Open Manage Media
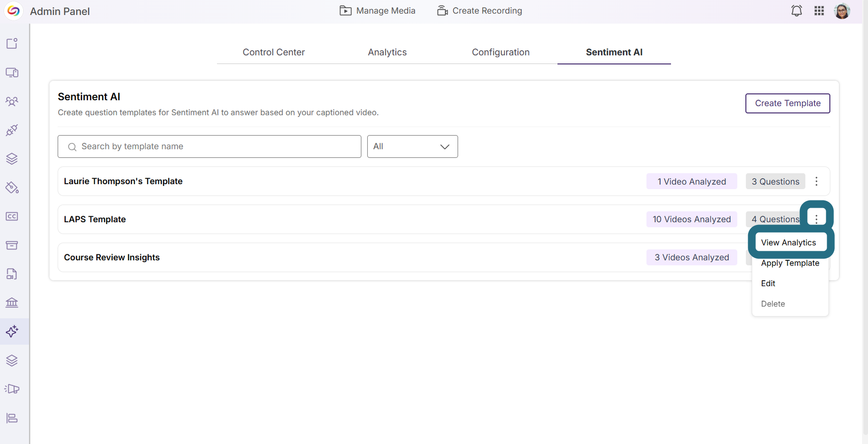Viewport: 868px width, 444px height. pyautogui.click(x=377, y=10)
